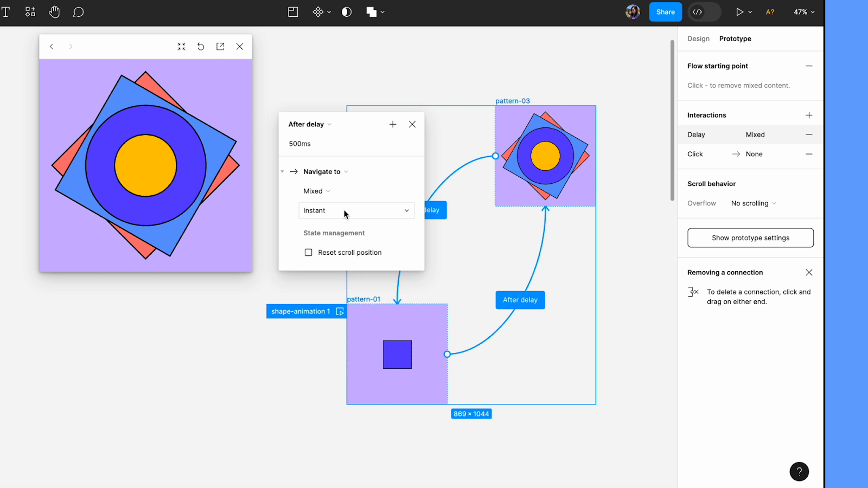Collapse the inline preview size
Viewport: 868px width, 488px height.
tap(181, 47)
